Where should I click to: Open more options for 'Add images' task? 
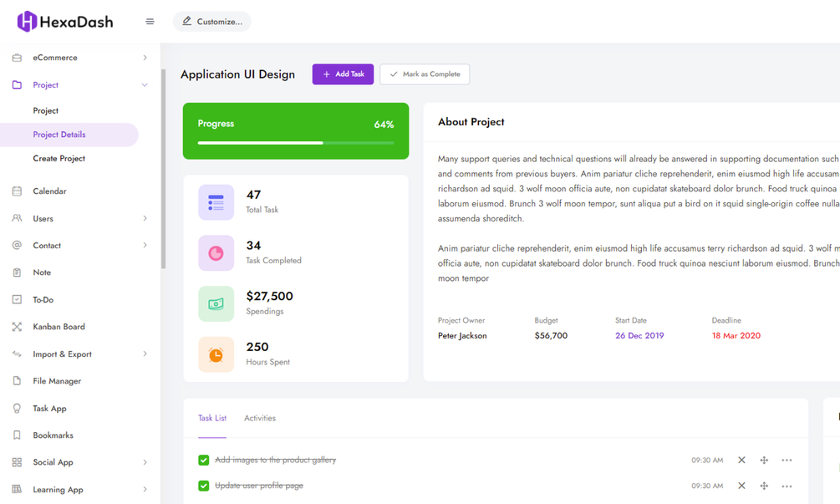pyautogui.click(x=787, y=461)
